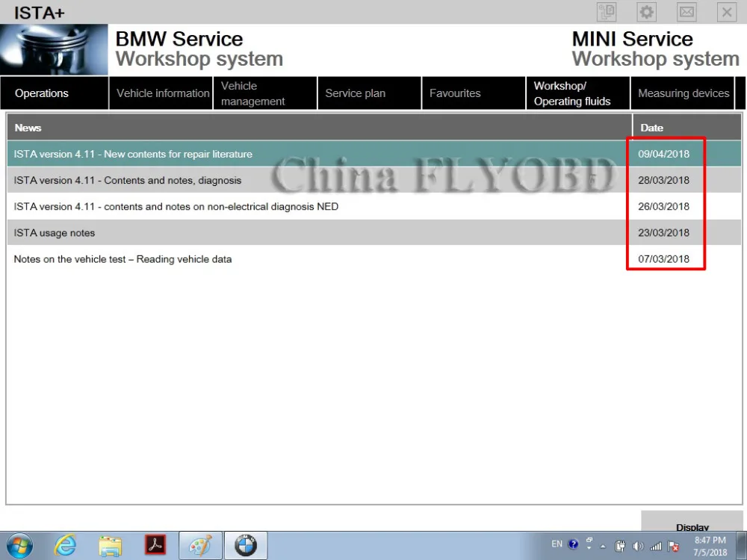Switch to Measuring devices tab

(683, 93)
